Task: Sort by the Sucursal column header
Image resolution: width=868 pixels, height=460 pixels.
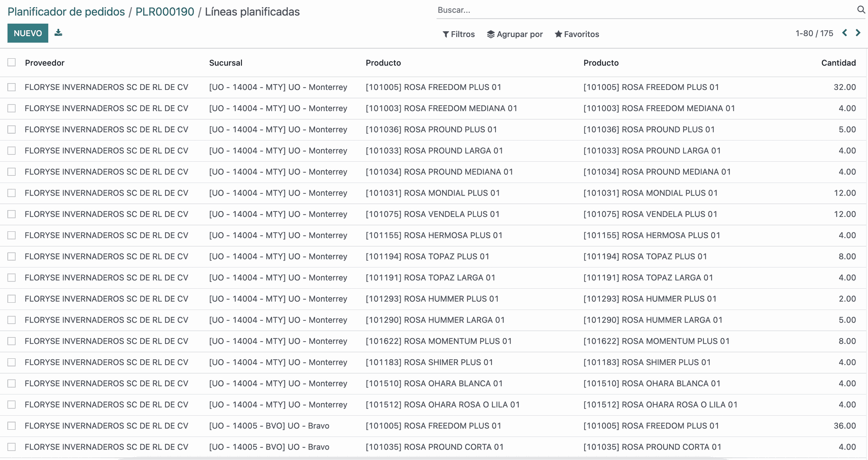Action: (x=226, y=63)
